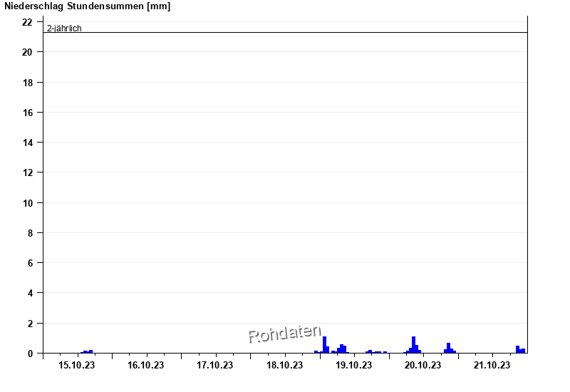Click the y-axis value 18
Screen dimensions: 570x392
(27, 83)
